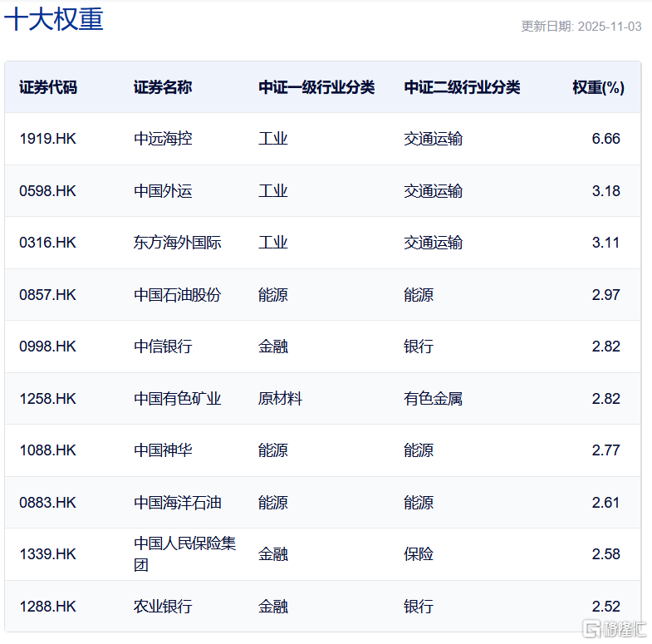This screenshot has width=652, height=644.
Task: Click weight value 2.77
Action: pyautogui.click(x=605, y=450)
